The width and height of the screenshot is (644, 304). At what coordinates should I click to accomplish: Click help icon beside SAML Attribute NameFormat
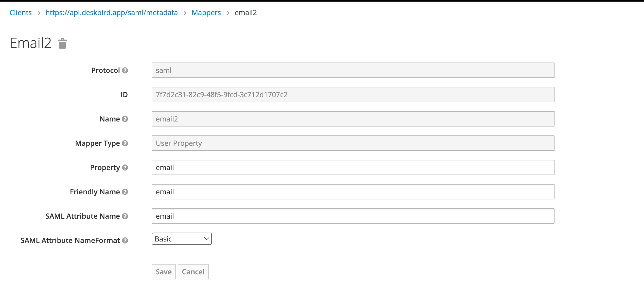125,240
